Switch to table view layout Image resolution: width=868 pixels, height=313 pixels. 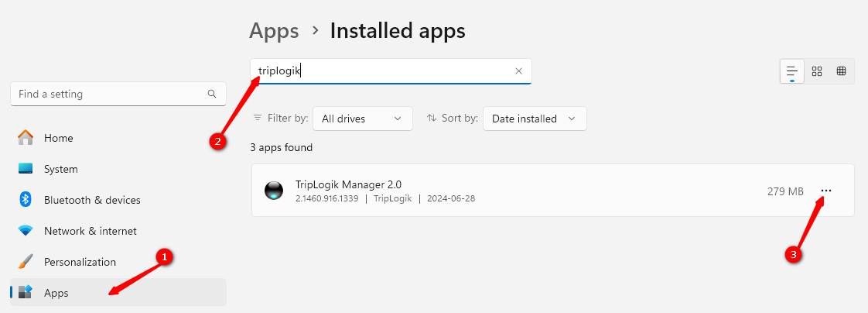pos(842,71)
